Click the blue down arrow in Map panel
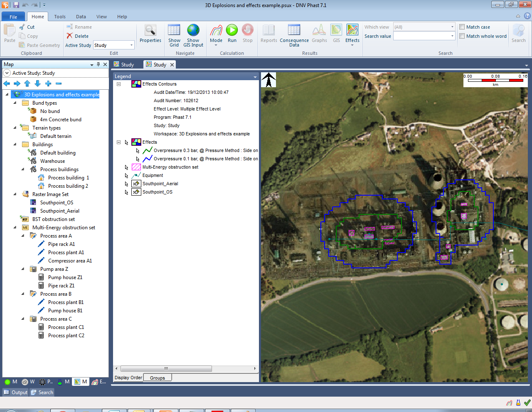Viewport: 532px width, 412px height. tap(38, 83)
